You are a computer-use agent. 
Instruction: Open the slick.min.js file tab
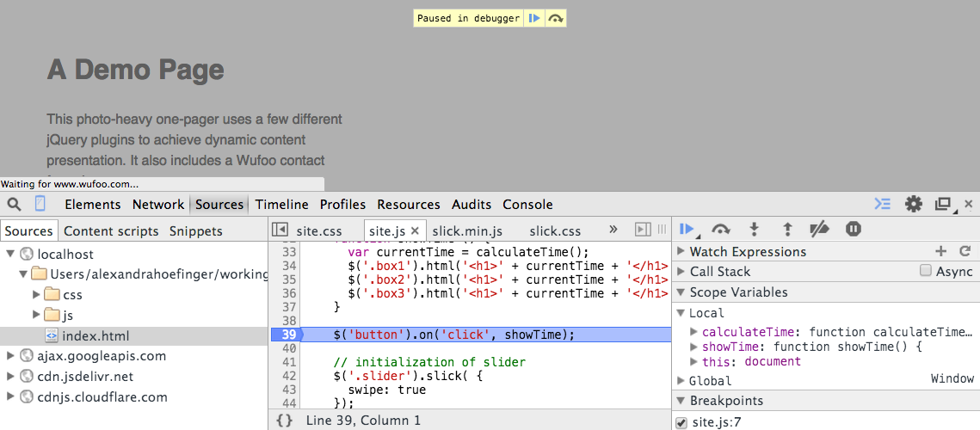coord(467,231)
